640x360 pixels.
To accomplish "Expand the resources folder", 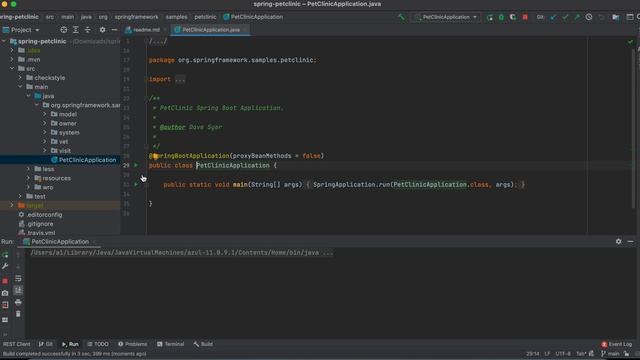I will [x=28, y=178].
